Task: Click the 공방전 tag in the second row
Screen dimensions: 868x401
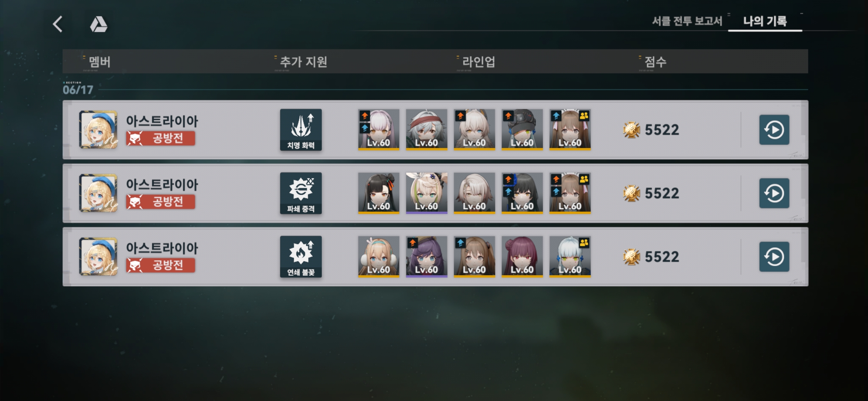Action: click(161, 202)
